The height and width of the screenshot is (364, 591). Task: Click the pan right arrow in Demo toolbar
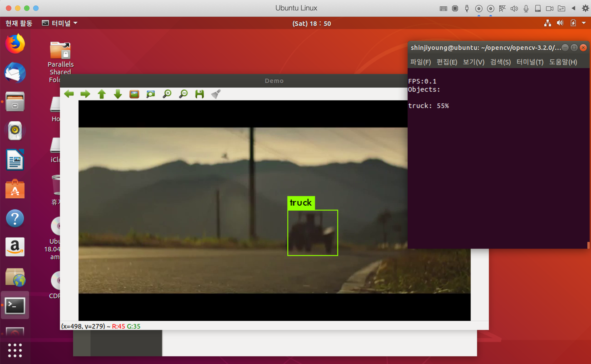point(85,94)
